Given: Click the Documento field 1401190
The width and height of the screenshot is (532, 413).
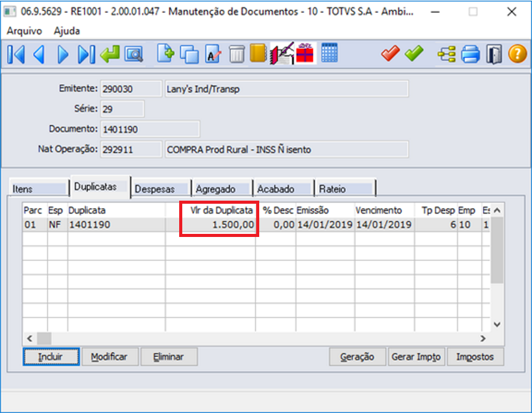Looking at the screenshot, I should (150, 129).
